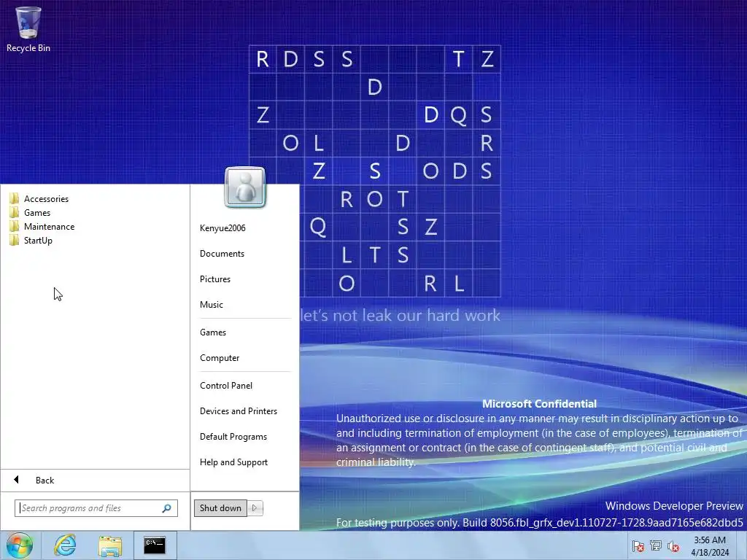The width and height of the screenshot is (747, 560).
Task: Click the Shut down button
Action: tap(220, 508)
